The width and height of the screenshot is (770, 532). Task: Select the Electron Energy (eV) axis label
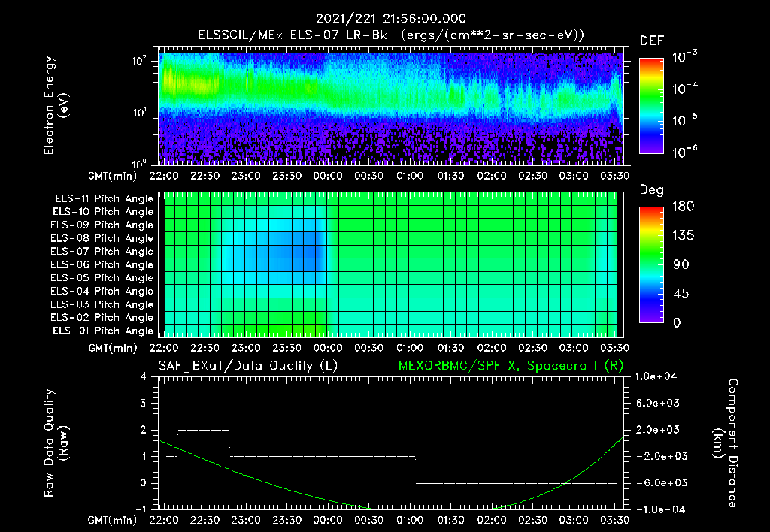(x=56, y=105)
